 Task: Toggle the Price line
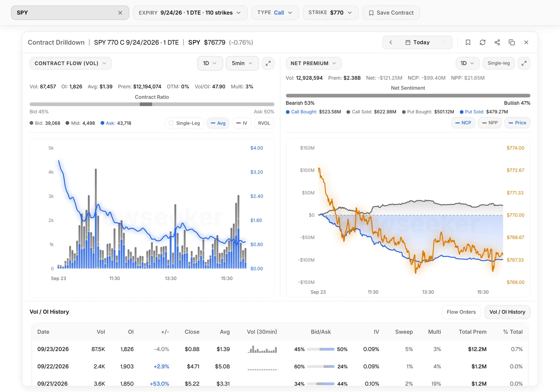click(x=517, y=123)
